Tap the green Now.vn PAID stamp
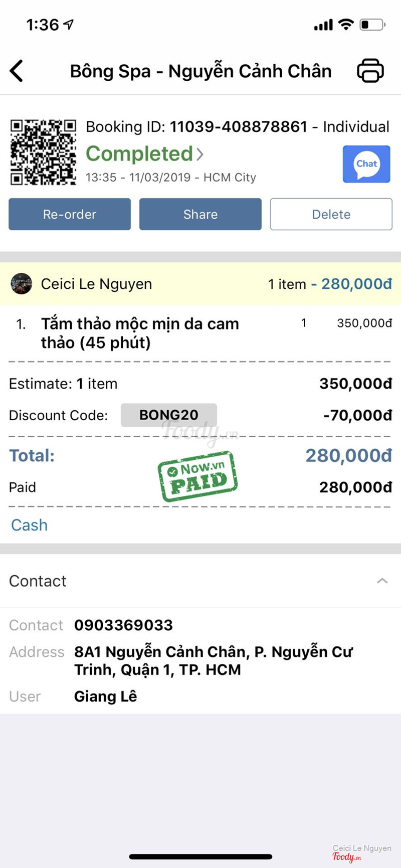Image resolution: width=401 pixels, height=868 pixels. 197,476
